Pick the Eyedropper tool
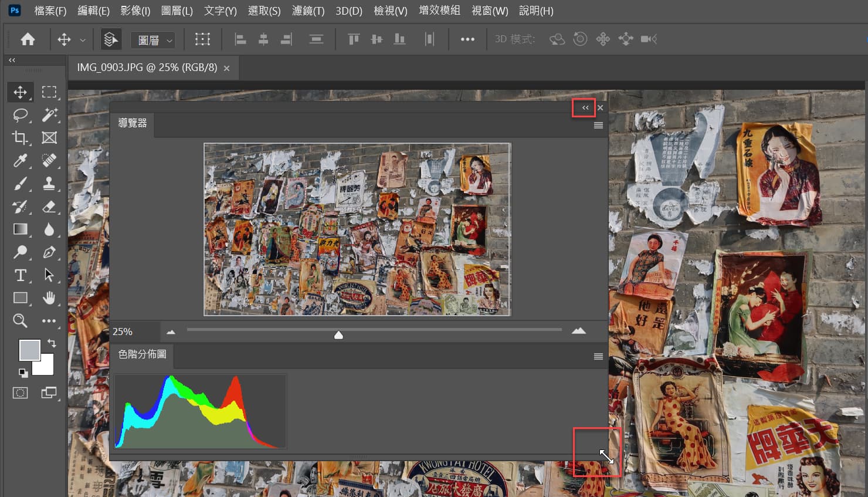 20,160
